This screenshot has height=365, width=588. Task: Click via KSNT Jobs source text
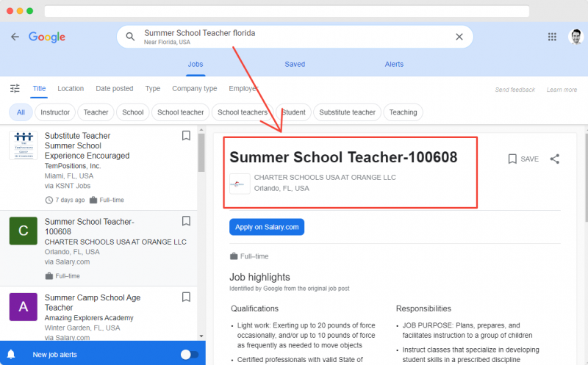click(68, 186)
